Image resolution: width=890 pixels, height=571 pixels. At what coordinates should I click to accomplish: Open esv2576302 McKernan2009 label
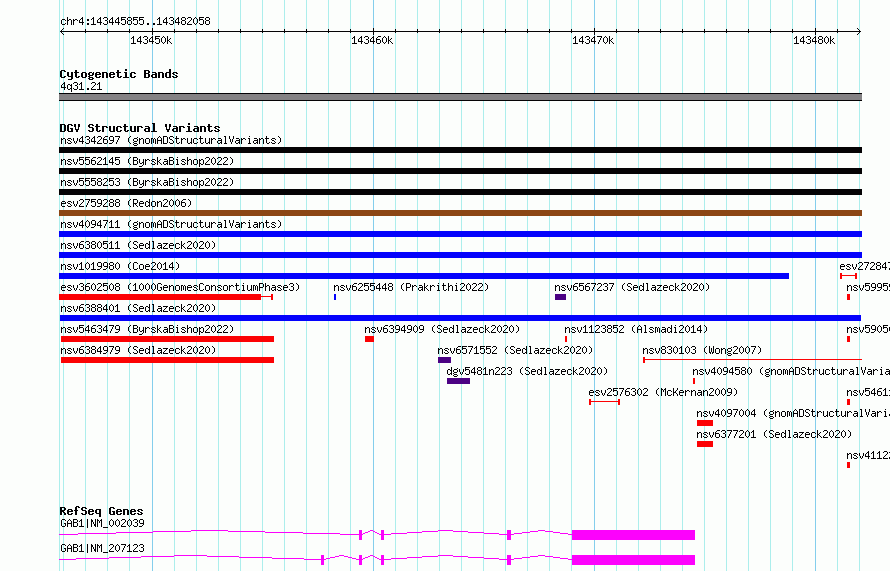663,392
